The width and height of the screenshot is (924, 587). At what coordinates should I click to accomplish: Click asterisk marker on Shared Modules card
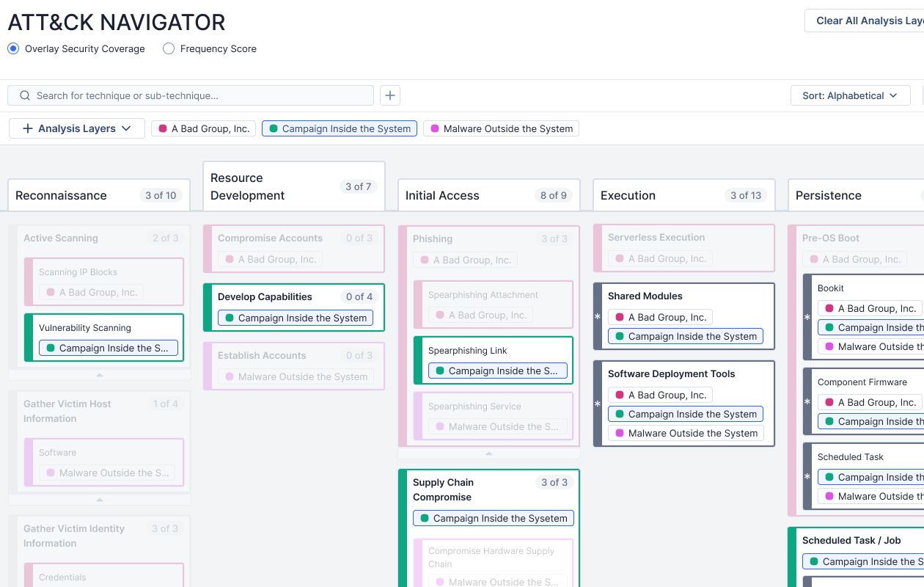[x=598, y=316]
